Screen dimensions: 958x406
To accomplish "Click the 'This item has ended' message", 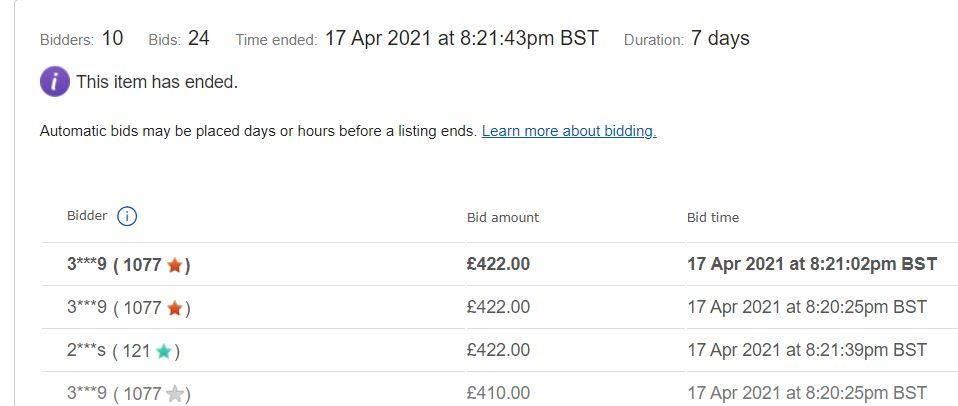I will 157,82.
